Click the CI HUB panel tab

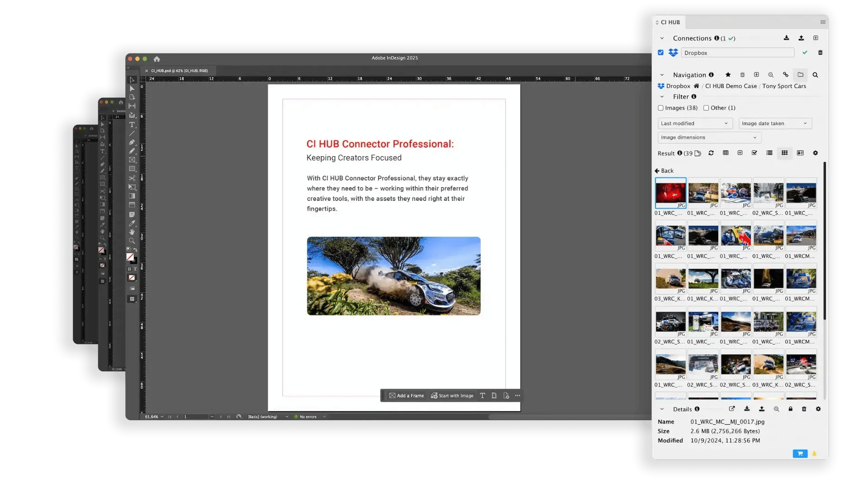pos(668,22)
